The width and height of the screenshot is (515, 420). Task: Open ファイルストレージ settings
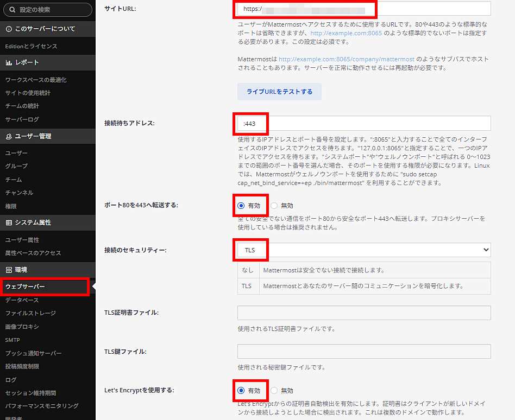click(30, 313)
